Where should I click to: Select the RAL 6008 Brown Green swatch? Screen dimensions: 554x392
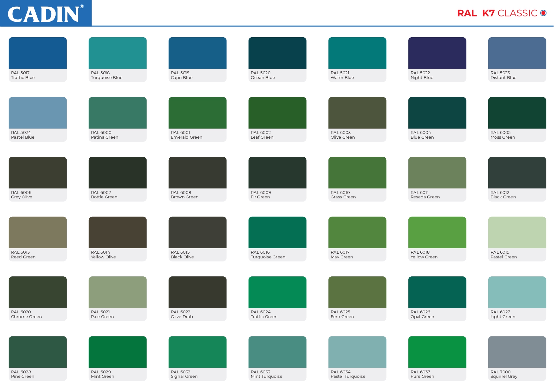coord(197,172)
